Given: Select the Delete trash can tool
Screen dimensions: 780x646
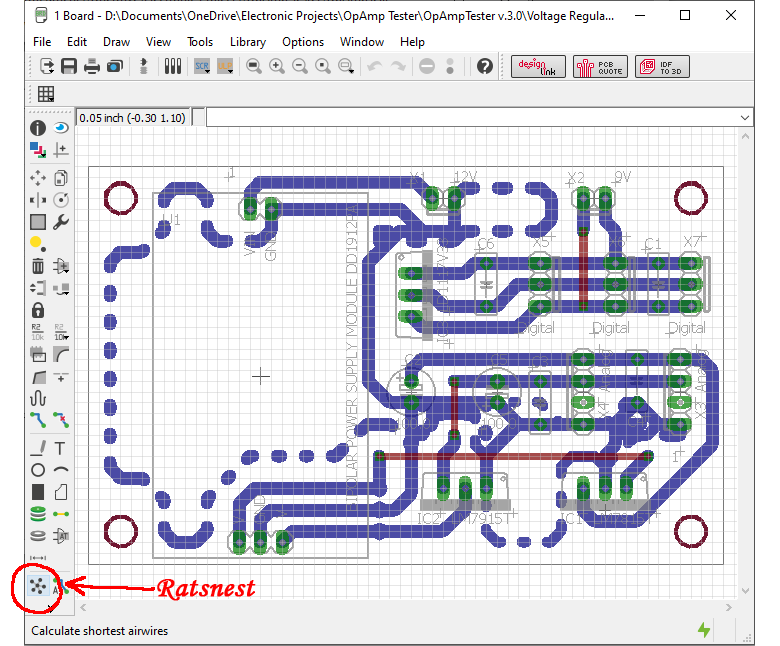Looking at the screenshot, I should coord(38,266).
